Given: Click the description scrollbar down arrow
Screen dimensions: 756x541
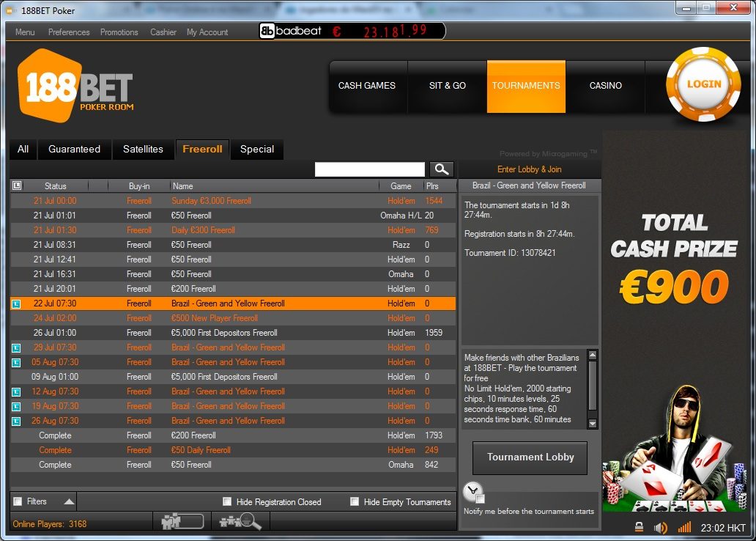Looking at the screenshot, I should point(593,424).
